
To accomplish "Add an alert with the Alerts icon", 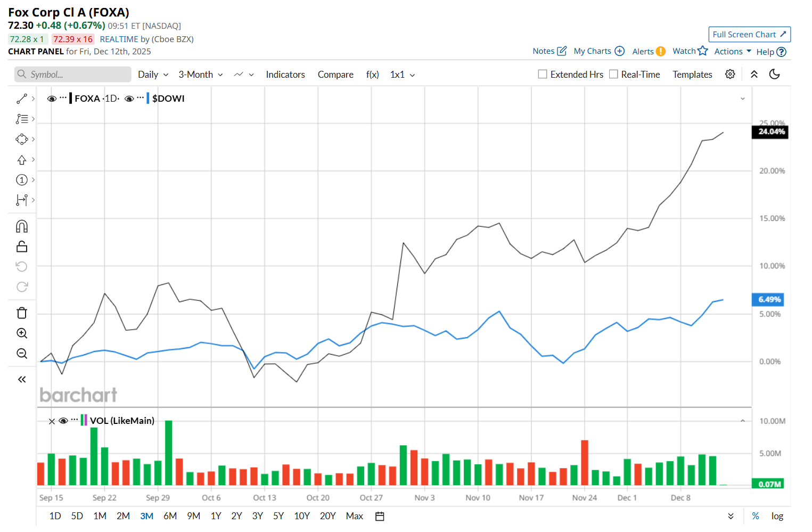I will (x=660, y=51).
